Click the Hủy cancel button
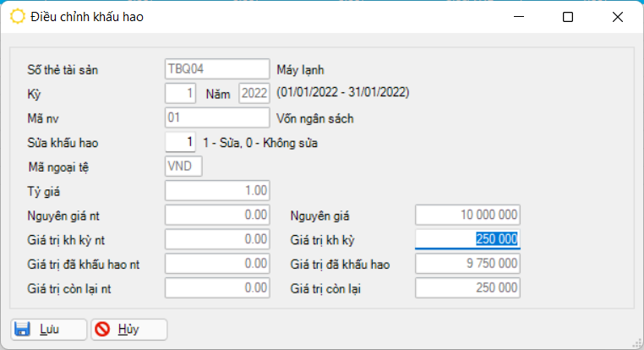644x350 pixels. click(128, 329)
